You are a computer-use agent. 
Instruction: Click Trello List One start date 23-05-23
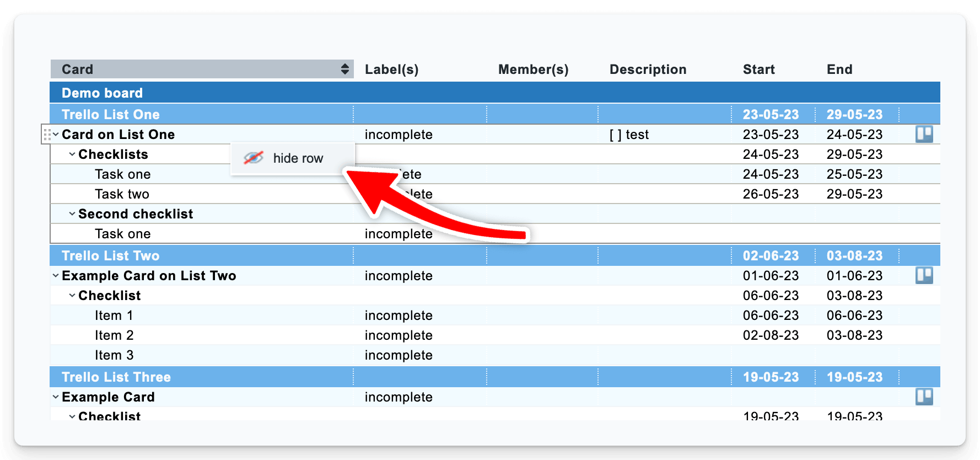771,115
